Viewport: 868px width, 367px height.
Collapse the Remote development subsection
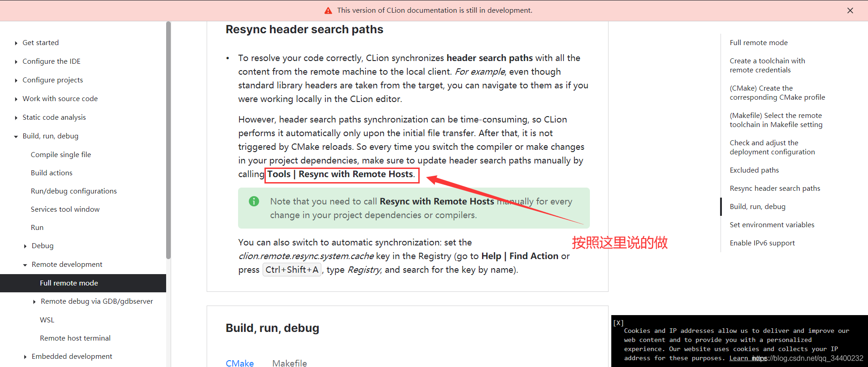point(25,265)
